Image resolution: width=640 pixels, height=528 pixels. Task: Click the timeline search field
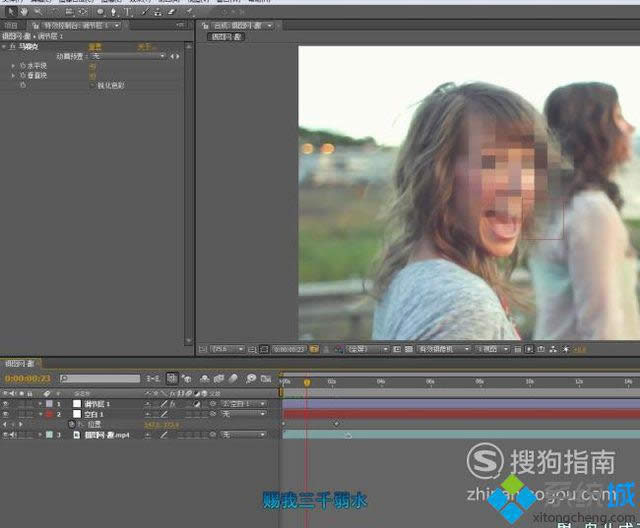pyautogui.click(x=100, y=379)
